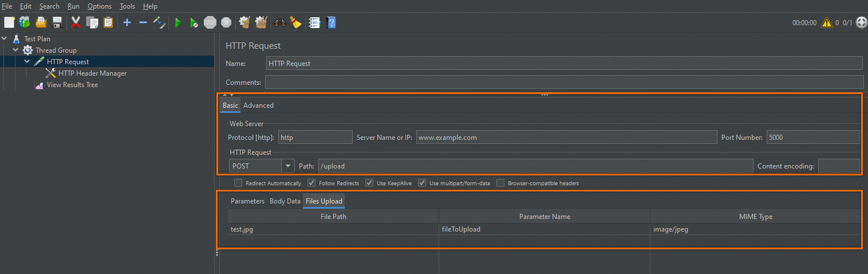Click the Clear results broom-and-gear icon

(245, 22)
